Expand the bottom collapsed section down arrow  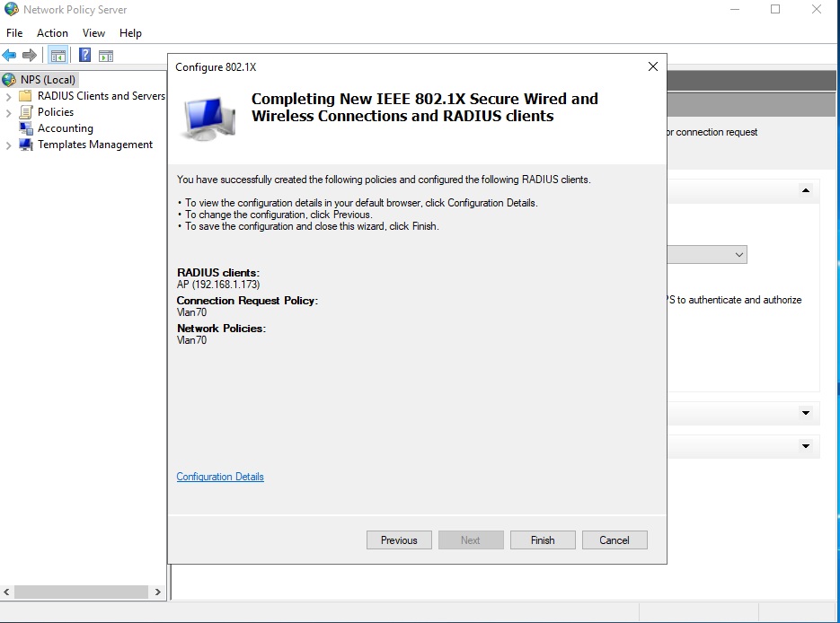[x=805, y=446]
